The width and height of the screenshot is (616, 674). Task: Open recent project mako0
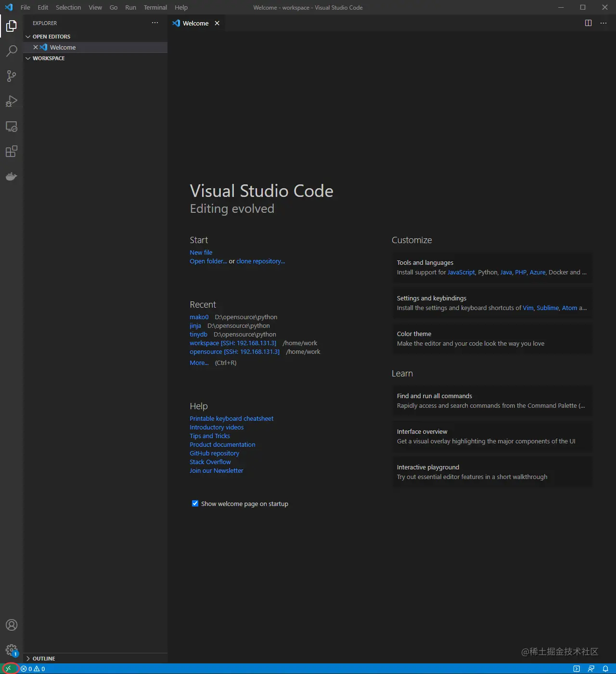click(x=199, y=317)
